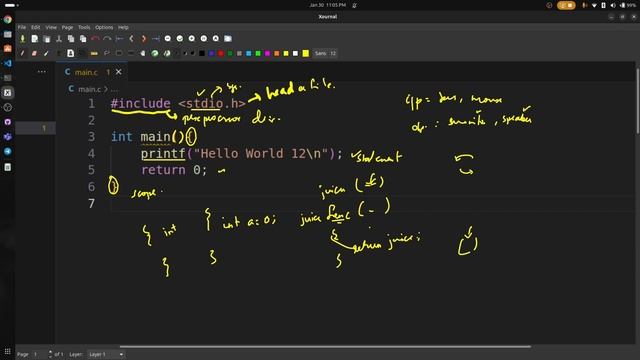Open the GitHub Desktop dock icon
The width and height of the screenshot is (640, 360).
[8, 122]
